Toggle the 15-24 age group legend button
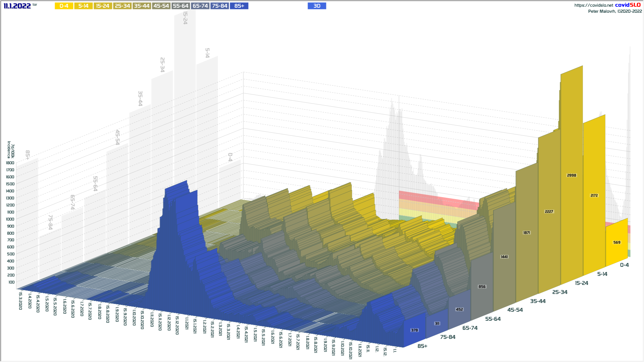The width and height of the screenshot is (644, 362). (x=103, y=6)
